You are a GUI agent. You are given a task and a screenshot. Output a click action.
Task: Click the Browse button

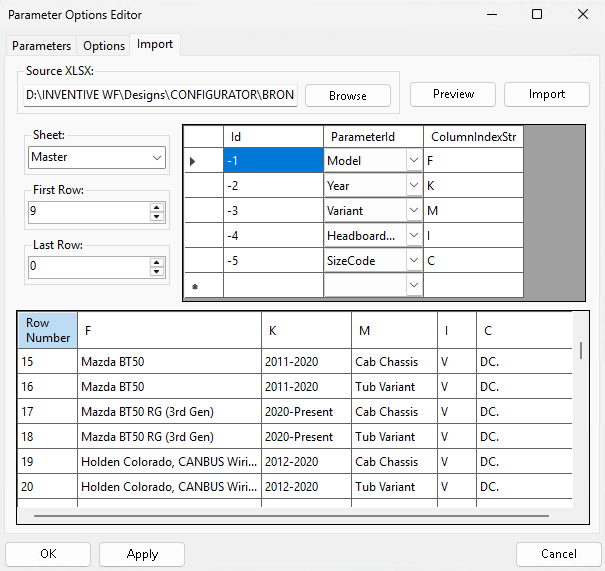coord(348,95)
